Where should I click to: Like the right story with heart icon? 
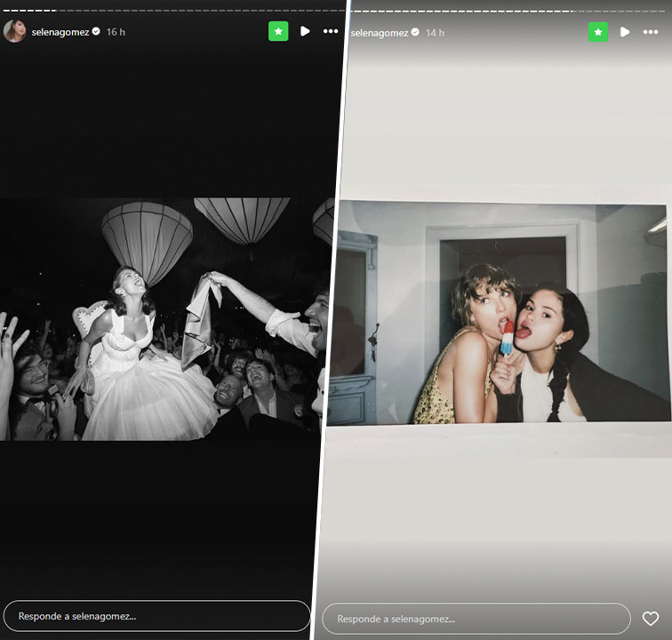[650, 619]
